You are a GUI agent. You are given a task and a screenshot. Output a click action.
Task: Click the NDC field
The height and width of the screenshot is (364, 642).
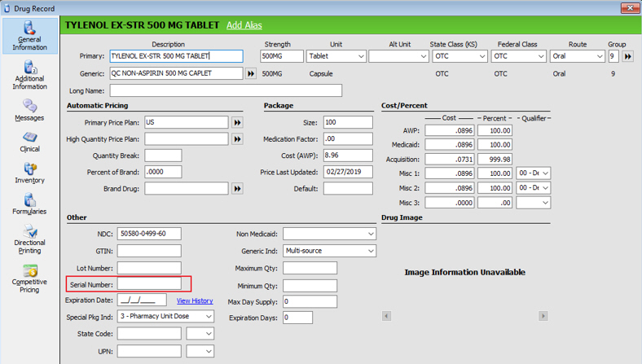tap(149, 234)
